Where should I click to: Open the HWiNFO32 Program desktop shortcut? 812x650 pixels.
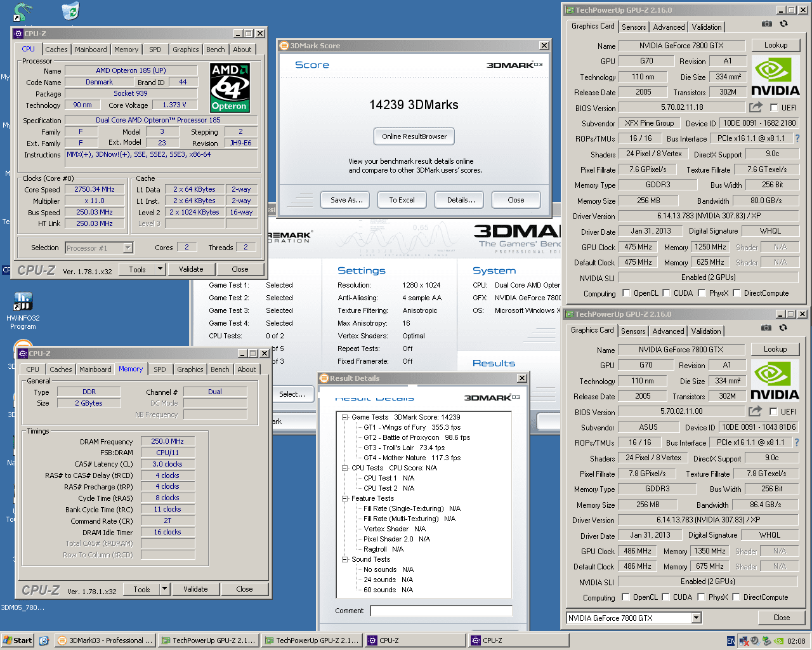click(23, 311)
